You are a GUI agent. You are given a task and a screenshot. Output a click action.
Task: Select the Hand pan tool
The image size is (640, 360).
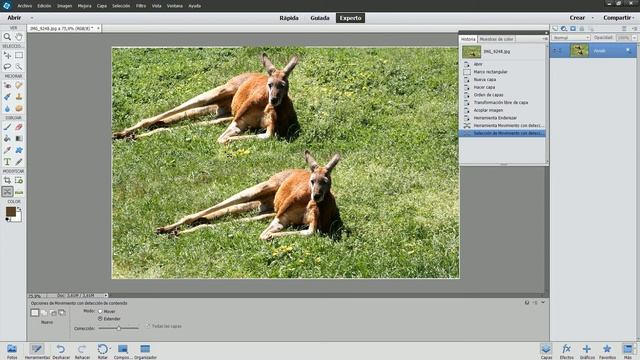(x=19, y=37)
